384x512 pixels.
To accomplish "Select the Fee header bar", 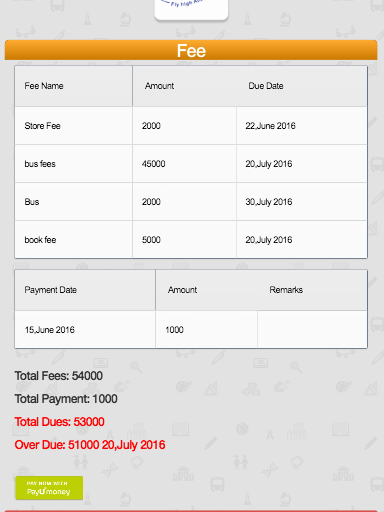I will click(x=191, y=50).
